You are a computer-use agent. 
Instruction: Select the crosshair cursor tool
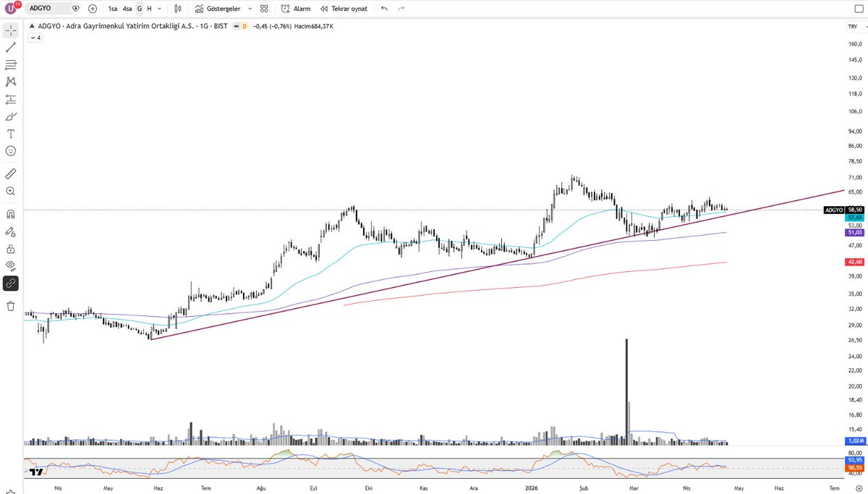point(11,30)
